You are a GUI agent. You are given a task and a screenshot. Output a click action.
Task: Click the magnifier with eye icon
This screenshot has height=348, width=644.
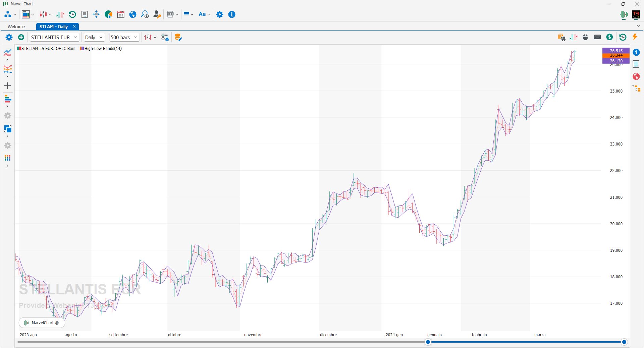pos(145,14)
